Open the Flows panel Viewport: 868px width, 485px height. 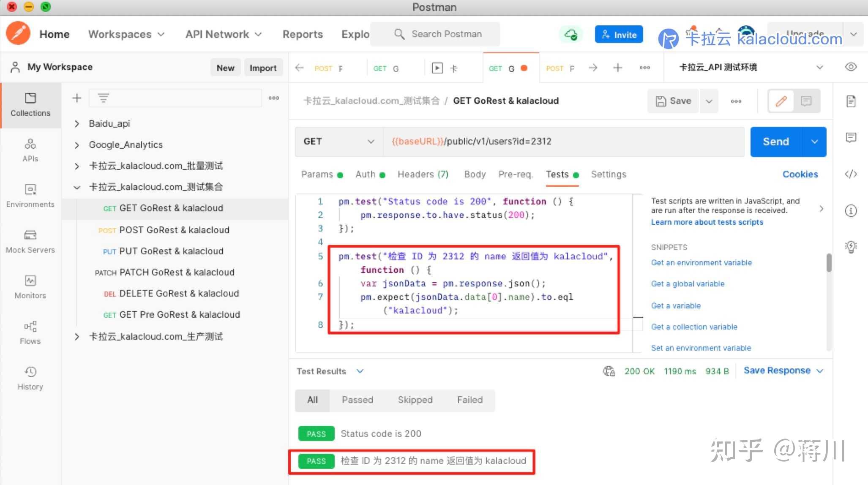click(x=30, y=332)
